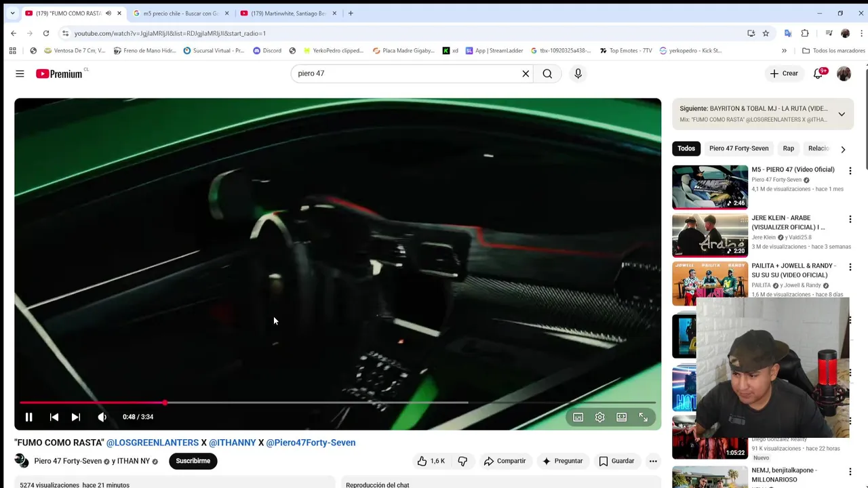This screenshot has height=488, width=868.
Task: Switch to Martinwhite, Santiago YouTube tab
Action: coord(289,14)
